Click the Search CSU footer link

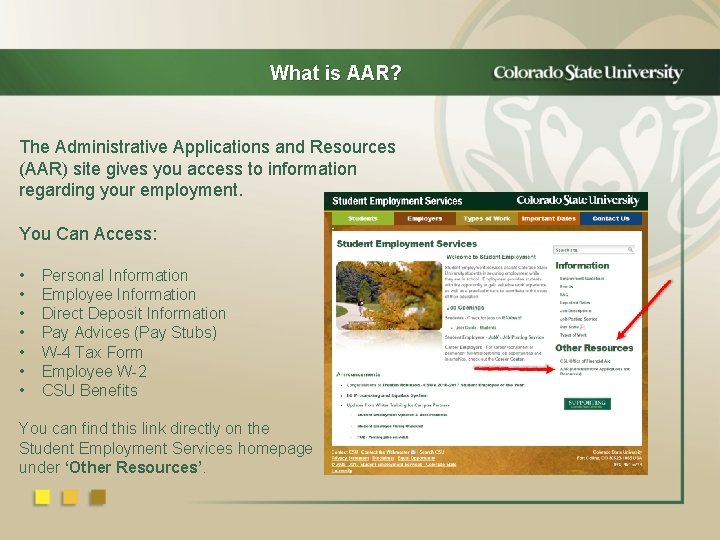click(x=432, y=452)
